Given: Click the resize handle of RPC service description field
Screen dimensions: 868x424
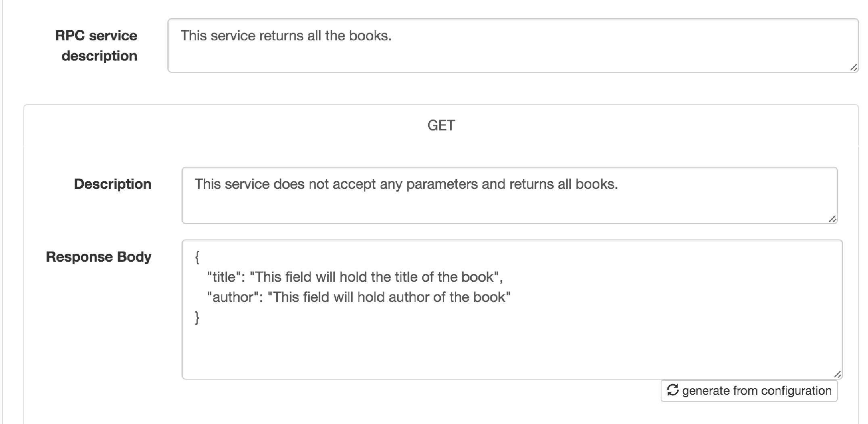Looking at the screenshot, I should pos(853,67).
